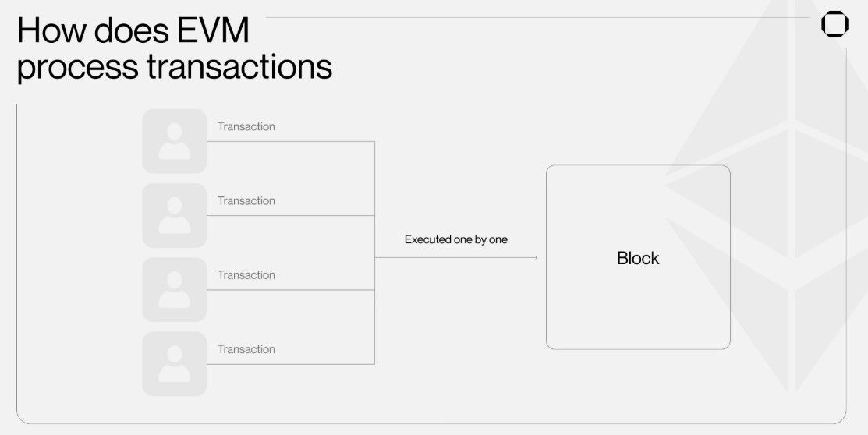Click the second Transaction label

click(246, 200)
